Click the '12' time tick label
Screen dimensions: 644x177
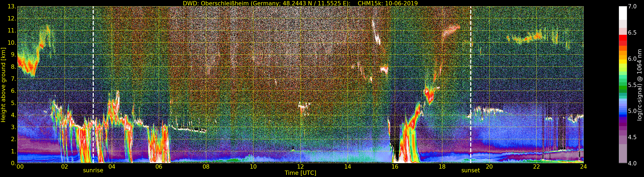point(300,167)
